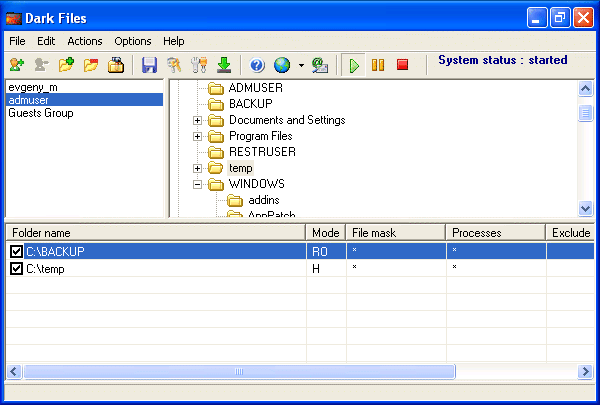Image resolution: width=600 pixels, height=405 pixels.
Task: Select the BACKUP folder in tree
Action: pos(251,104)
